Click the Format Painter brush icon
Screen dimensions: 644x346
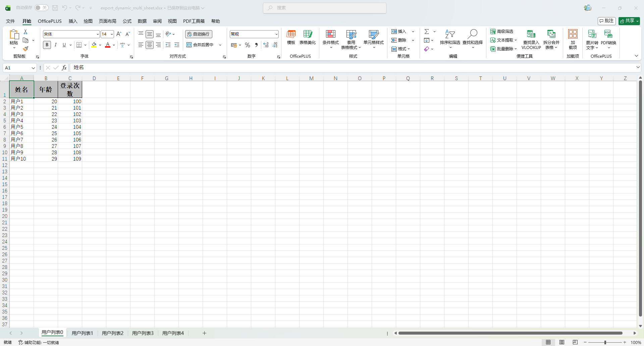coord(25,49)
